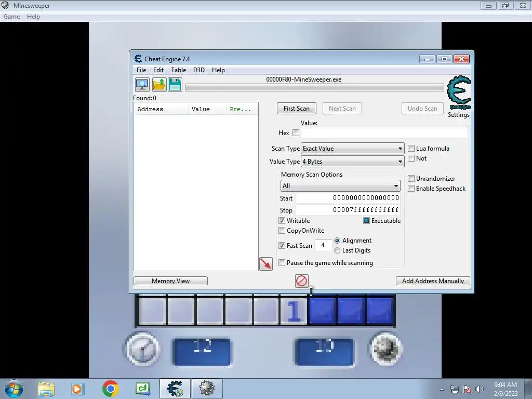The image size is (532, 399).
Task: Open media player from the taskbar
Action: point(77,389)
